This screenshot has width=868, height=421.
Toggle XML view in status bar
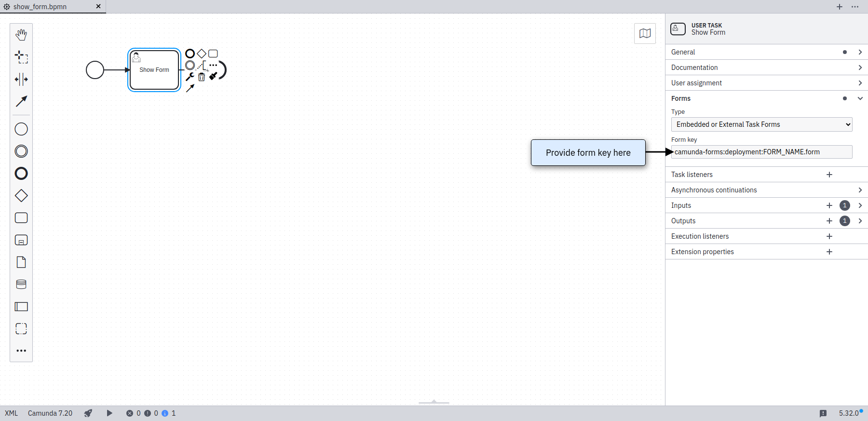click(12, 413)
